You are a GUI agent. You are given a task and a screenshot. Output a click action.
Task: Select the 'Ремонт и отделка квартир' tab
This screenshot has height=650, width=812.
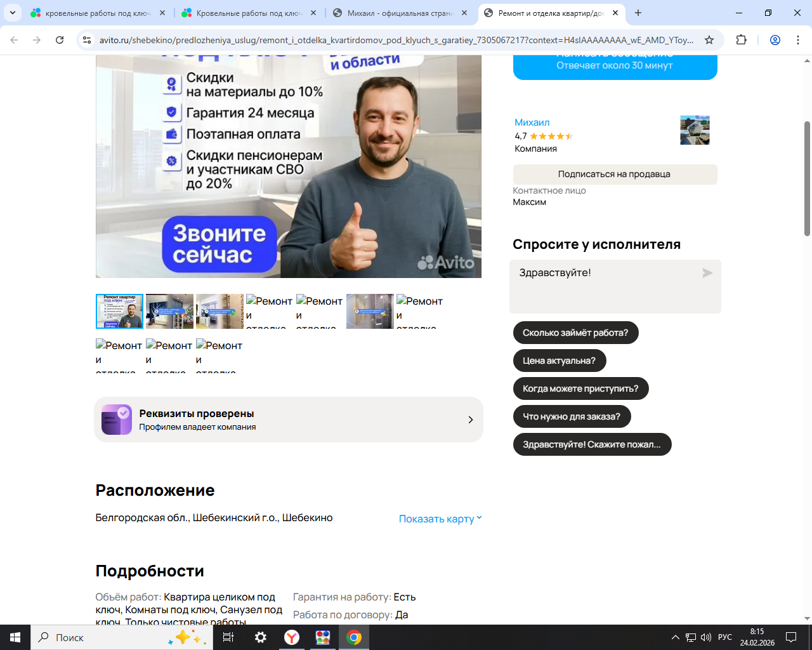tap(551, 13)
